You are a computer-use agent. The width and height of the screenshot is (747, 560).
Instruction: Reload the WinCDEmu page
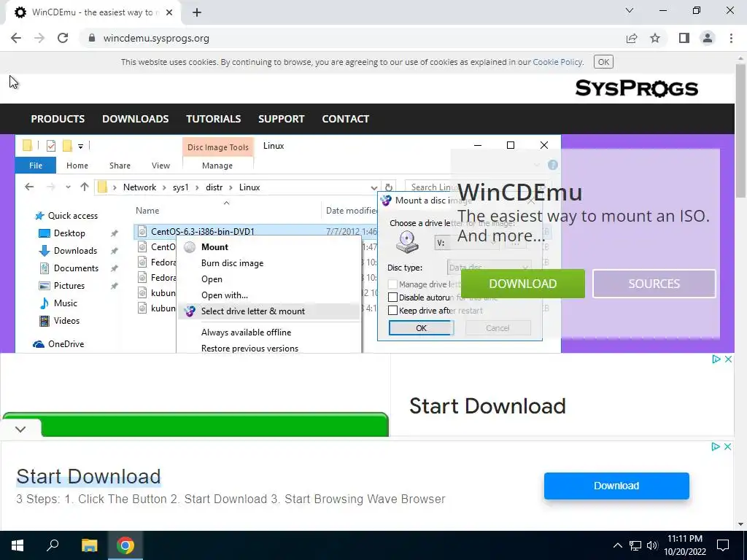pos(63,38)
